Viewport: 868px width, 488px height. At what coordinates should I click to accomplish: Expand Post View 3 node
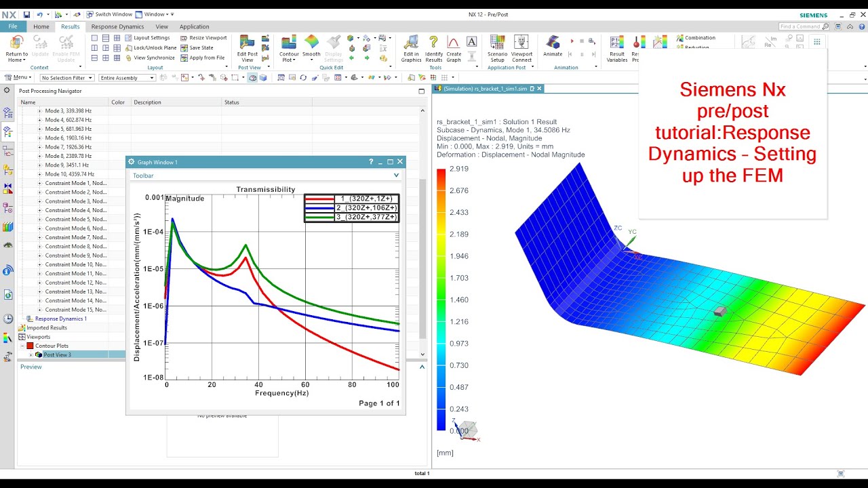31,354
